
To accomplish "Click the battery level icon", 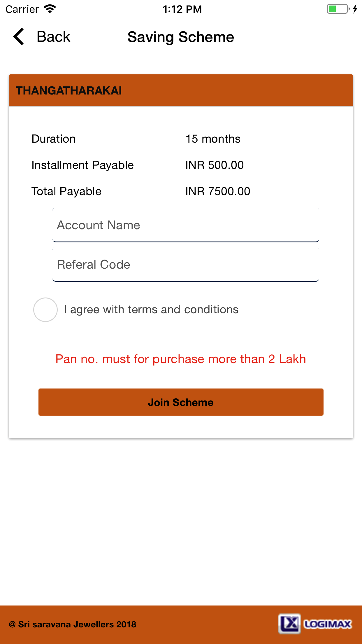I will 338,9.
